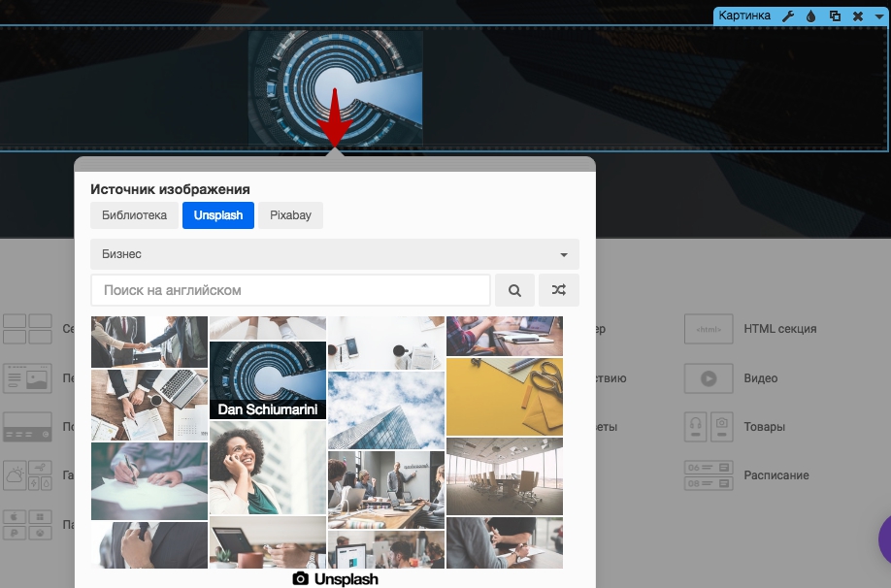Screen dimensions: 891x588
Task: Choose the Dan Schiumarini spiral building thumbnail
Action: click(x=268, y=380)
